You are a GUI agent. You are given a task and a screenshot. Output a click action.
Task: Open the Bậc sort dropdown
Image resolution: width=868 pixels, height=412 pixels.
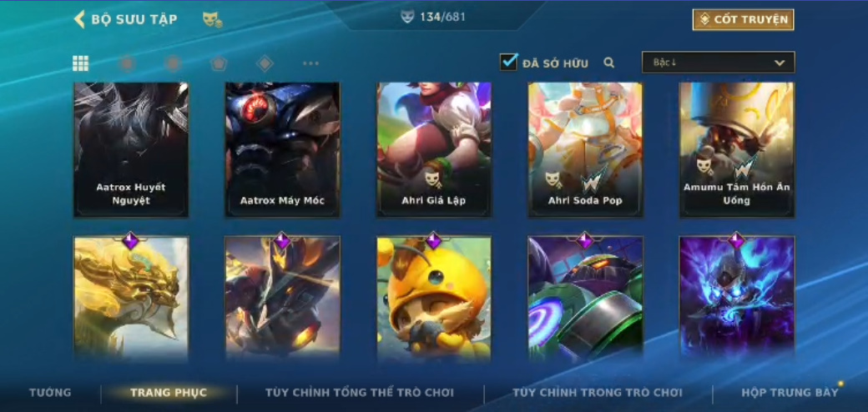point(718,63)
